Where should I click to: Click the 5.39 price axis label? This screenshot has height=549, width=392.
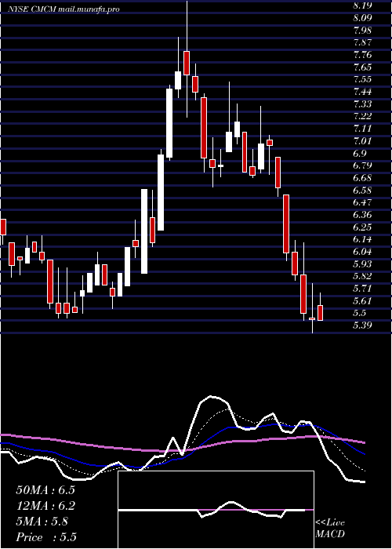[362, 325]
